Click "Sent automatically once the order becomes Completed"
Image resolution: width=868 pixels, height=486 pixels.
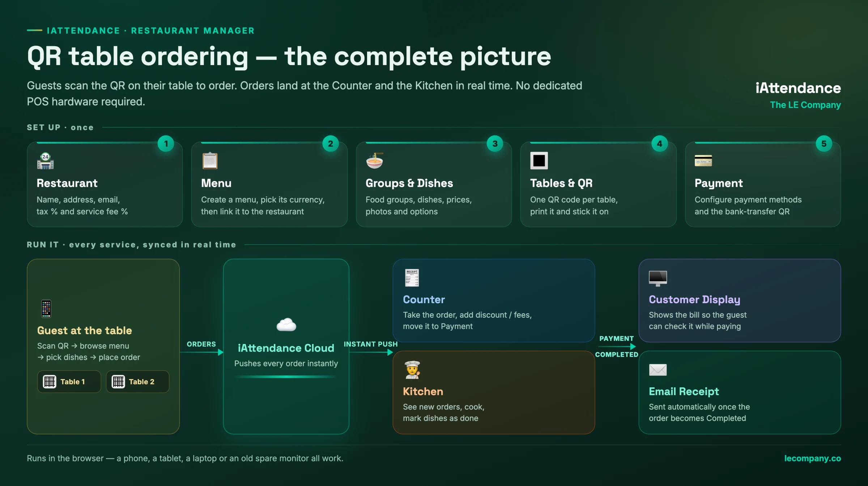click(x=699, y=412)
